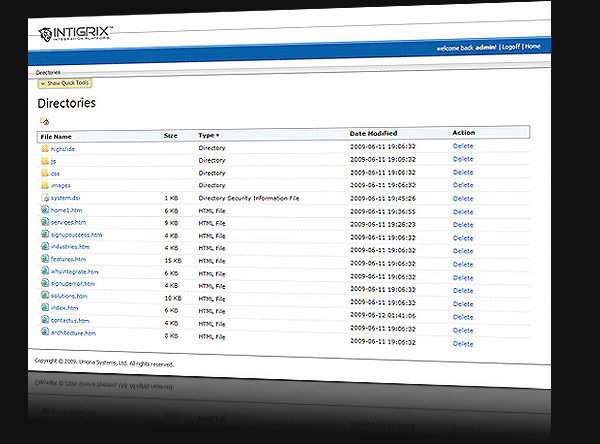Viewport: 600px width, 444px height.
Task: Delete the highslide directory
Action: [463, 146]
